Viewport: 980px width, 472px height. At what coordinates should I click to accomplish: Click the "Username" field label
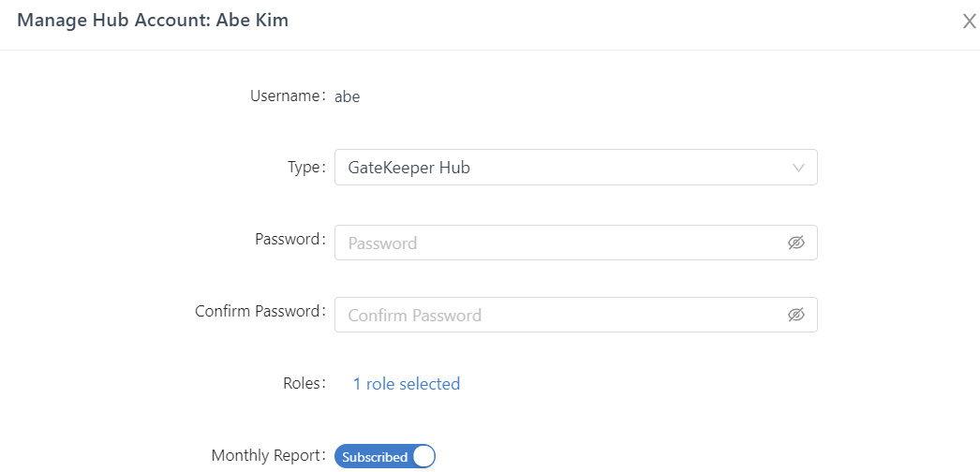point(286,96)
